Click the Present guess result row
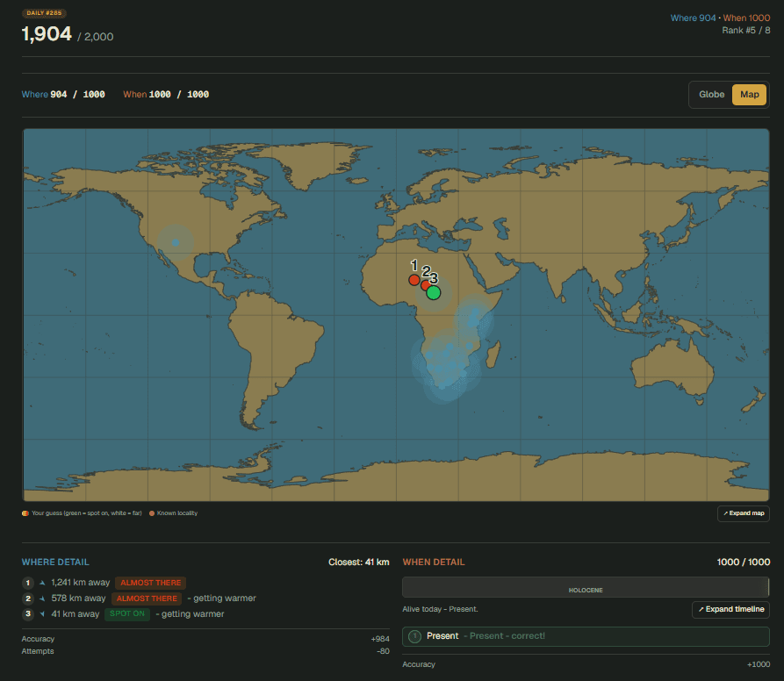Screen dimensions: 784x681 pos(586,636)
